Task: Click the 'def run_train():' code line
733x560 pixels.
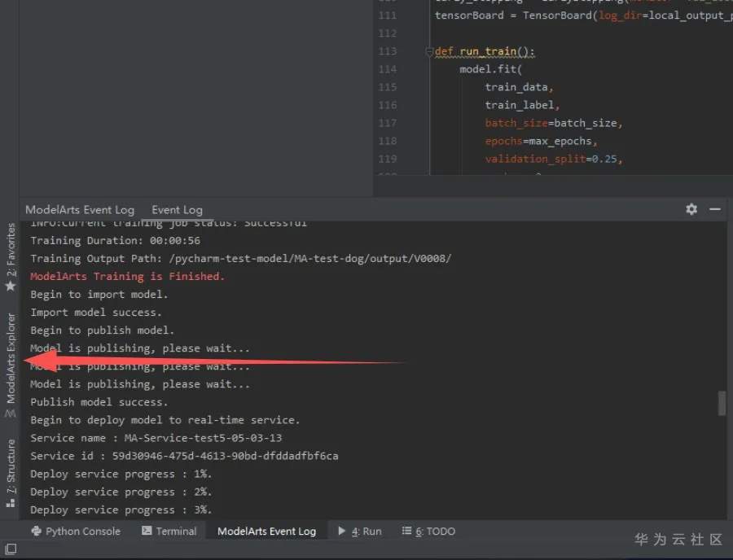Action: pyautogui.click(x=485, y=51)
